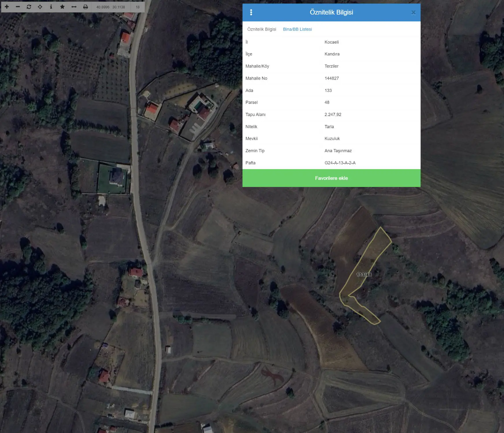The image size is (504, 433).
Task: Click the Mahalle No value 144827
Action: coord(332,78)
